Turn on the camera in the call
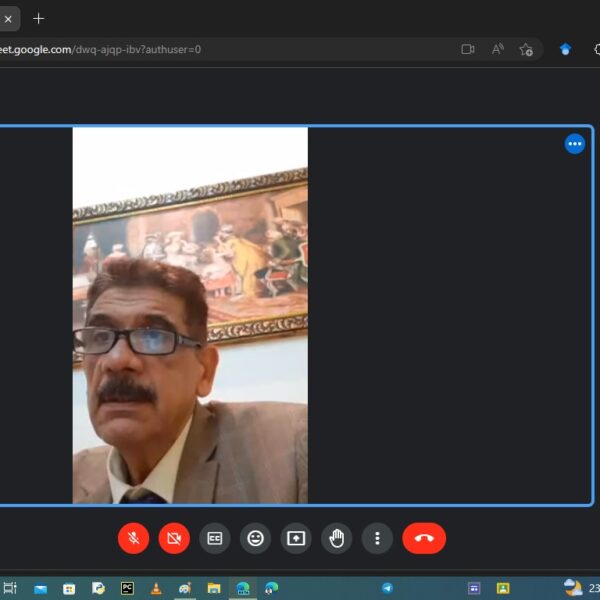Screen dimensions: 600x600 (174, 538)
